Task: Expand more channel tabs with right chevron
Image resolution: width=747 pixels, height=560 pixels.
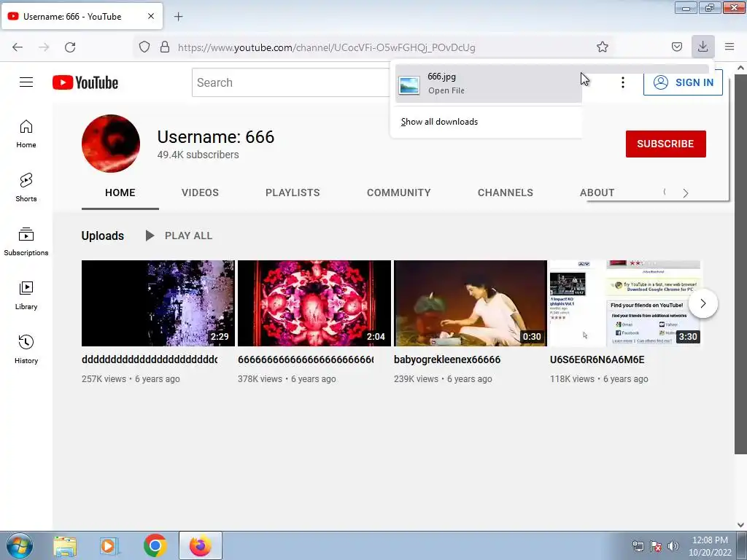Action: coord(686,192)
